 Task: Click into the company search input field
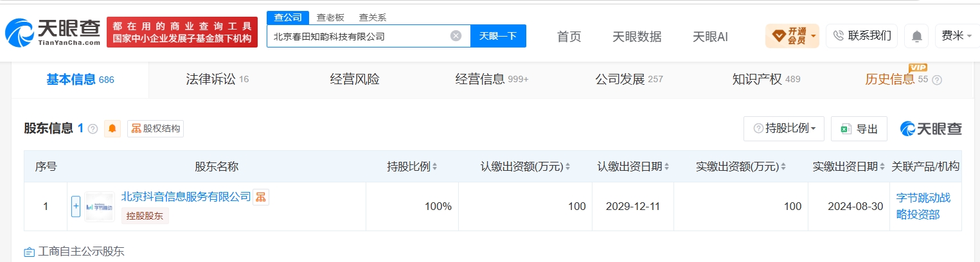pyautogui.click(x=360, y=36)
